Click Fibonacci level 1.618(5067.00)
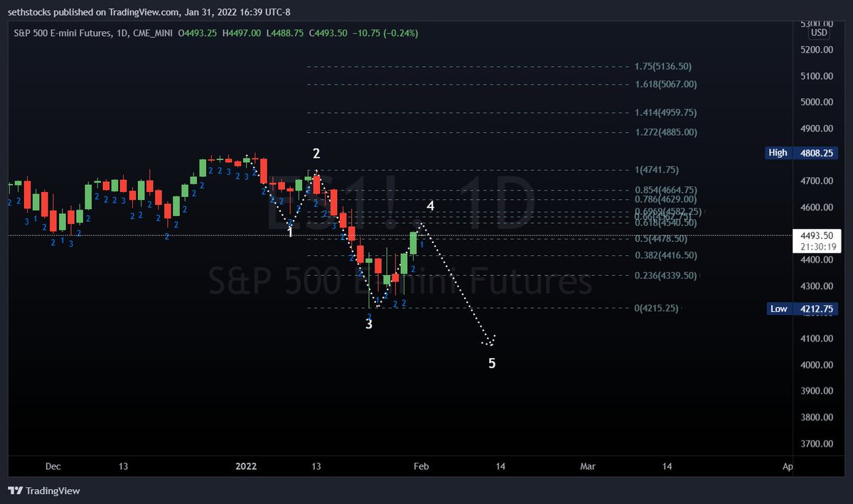This screenshot has height=504, width=853. click(665, 84)
